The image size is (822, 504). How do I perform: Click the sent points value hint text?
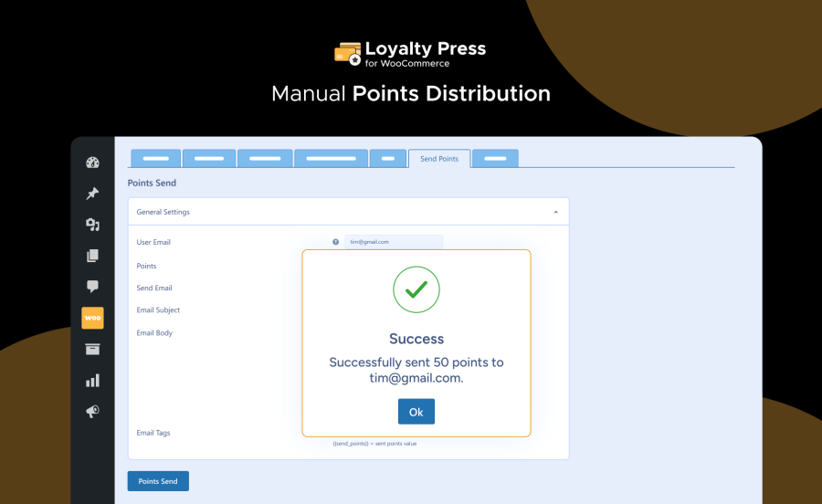[374, 444]
